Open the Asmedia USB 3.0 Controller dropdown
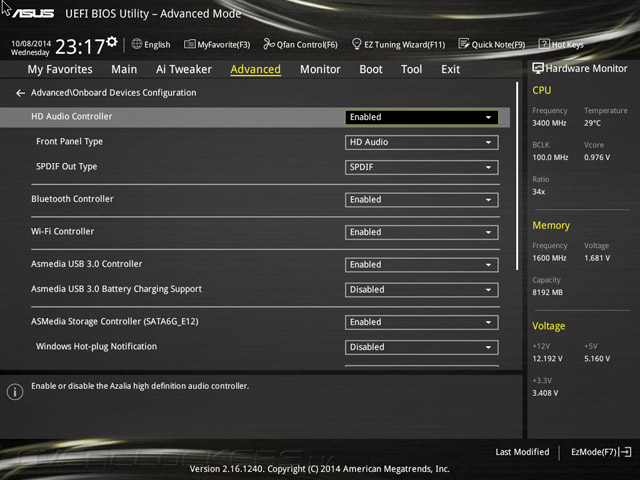Viewport: 640px width, 480px height. pos(421,264)
